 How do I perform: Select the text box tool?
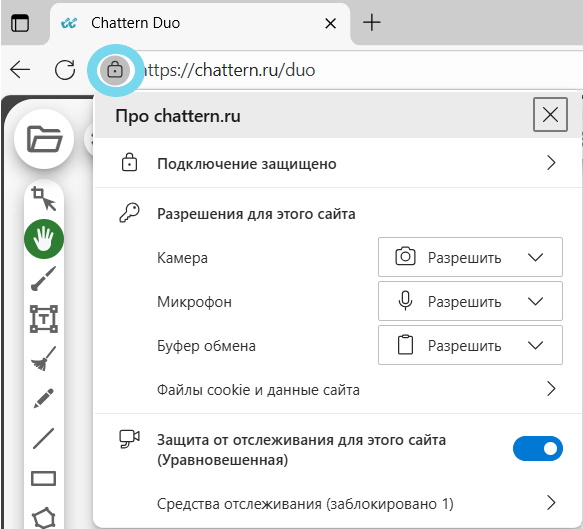click(44, 319)
